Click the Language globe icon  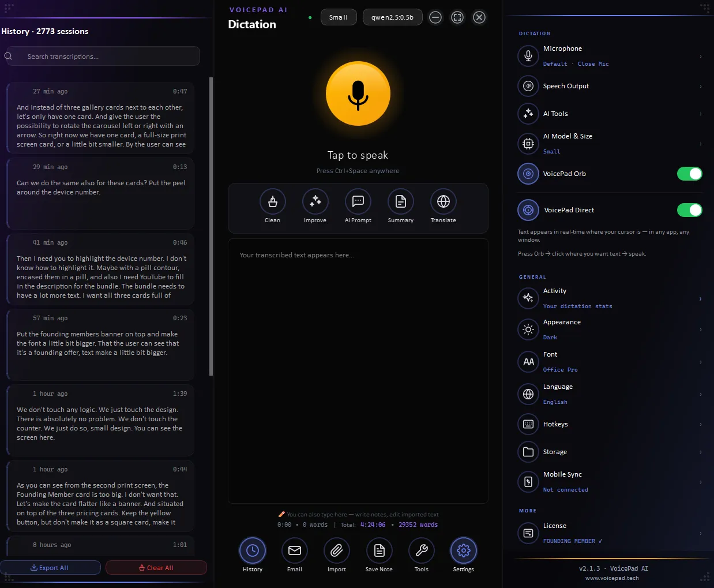point(528,394)
